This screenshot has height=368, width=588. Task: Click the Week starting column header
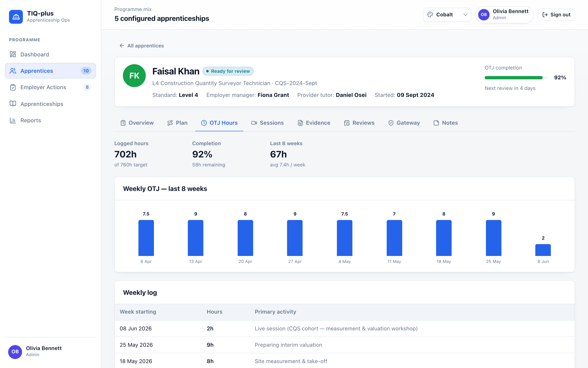pos(138,312)
